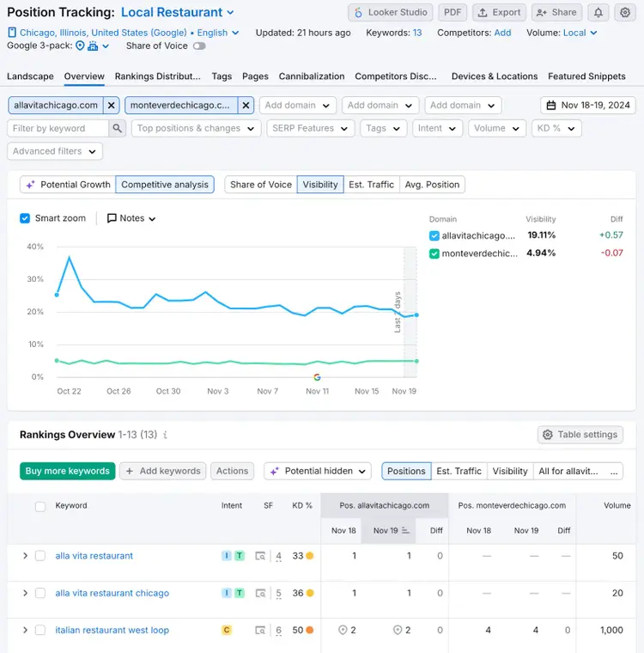Open the SERP Features filter dropdown
The height and width of the screenshot is (653, 644).
click(x=311, y=128)
